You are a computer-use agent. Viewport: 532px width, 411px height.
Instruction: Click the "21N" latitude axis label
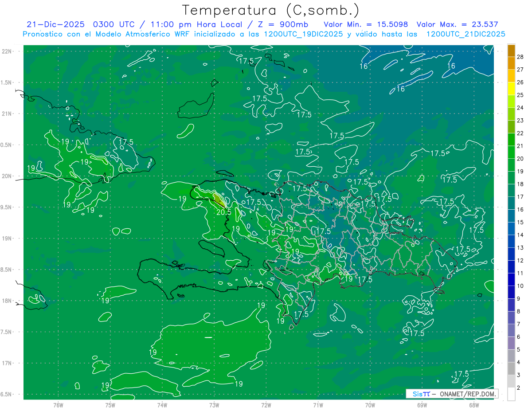7,114
